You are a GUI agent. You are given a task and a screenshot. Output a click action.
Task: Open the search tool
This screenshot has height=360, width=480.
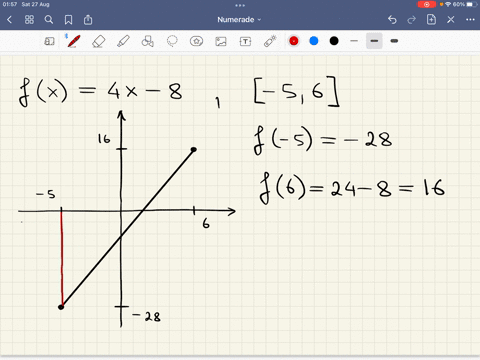[x=49, y=20]
